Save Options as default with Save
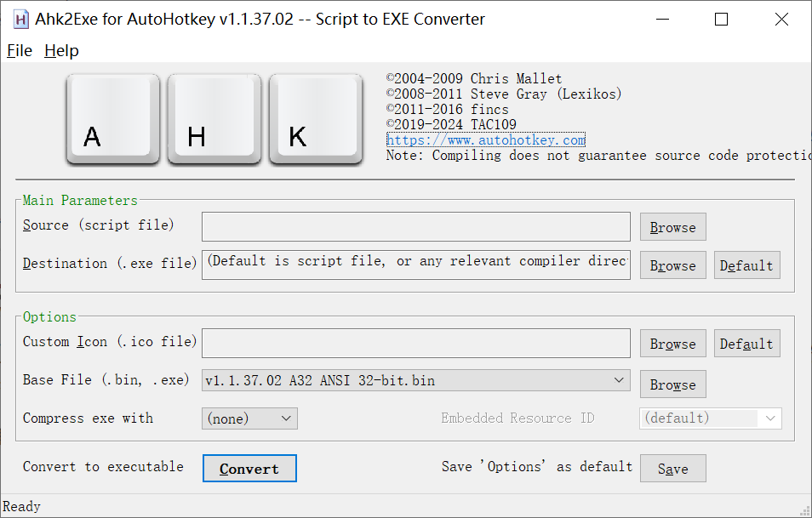Viewport: 812px width, 518px height. (672, 469)
